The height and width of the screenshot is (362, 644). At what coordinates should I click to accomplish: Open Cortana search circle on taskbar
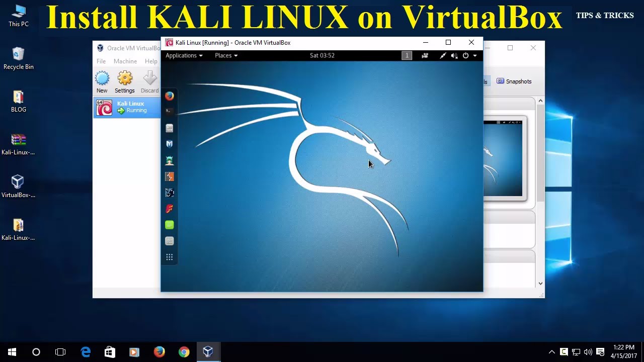tap(36, 352)
